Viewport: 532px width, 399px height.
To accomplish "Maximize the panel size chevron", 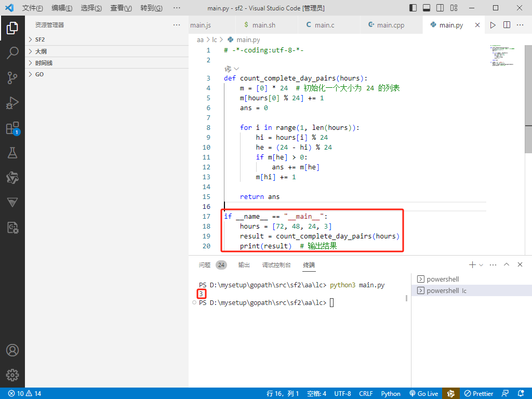I will pos(507,264).
